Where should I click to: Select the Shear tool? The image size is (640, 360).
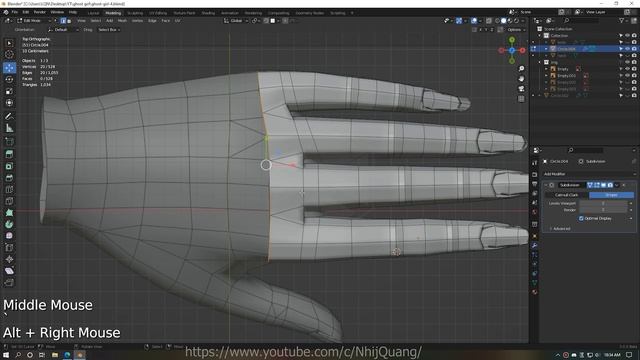click(9, 271)
